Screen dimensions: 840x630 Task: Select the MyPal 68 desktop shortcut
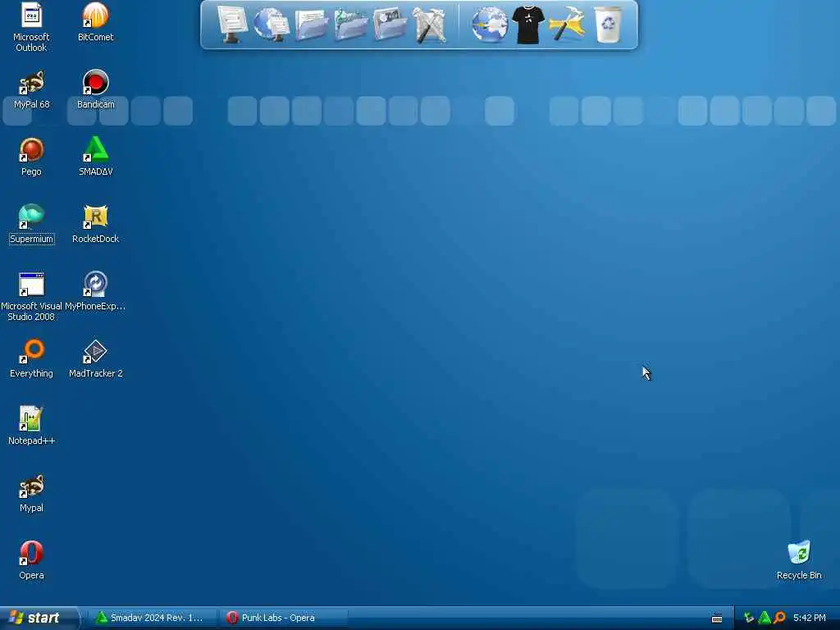click(32, 90)
